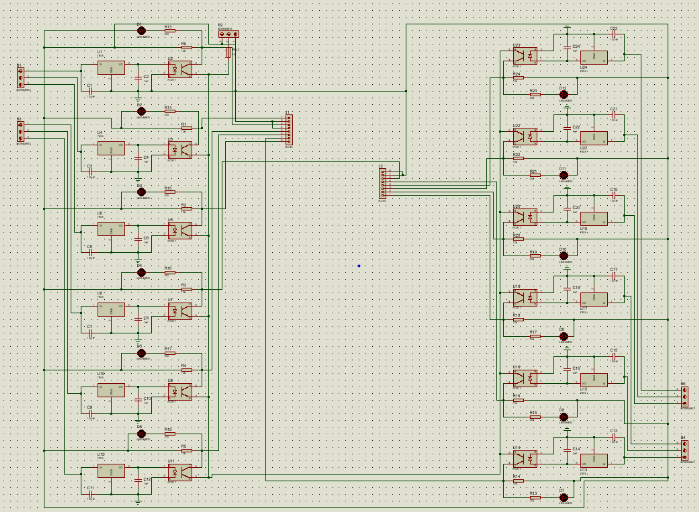Click the ground symbol below capacitor C12
The width and height of the screenshot is (699, 512).
point(138,503)
